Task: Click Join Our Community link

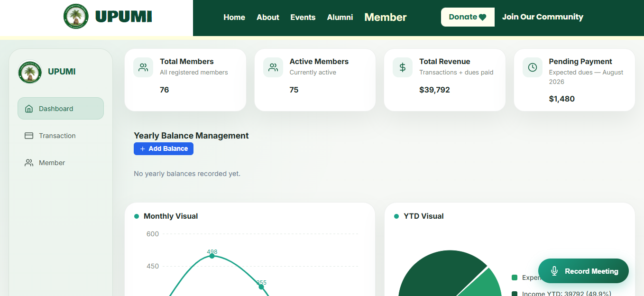Action: tap(543, 17)
